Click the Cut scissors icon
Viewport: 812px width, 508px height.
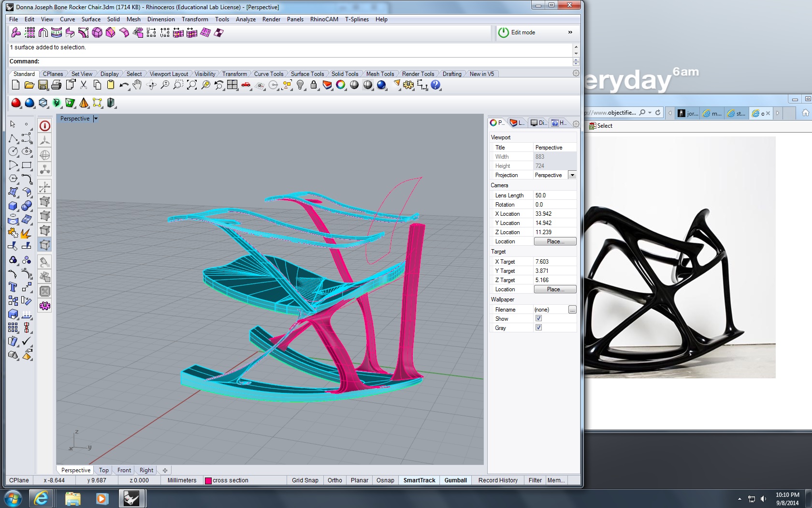click(84, 85)
